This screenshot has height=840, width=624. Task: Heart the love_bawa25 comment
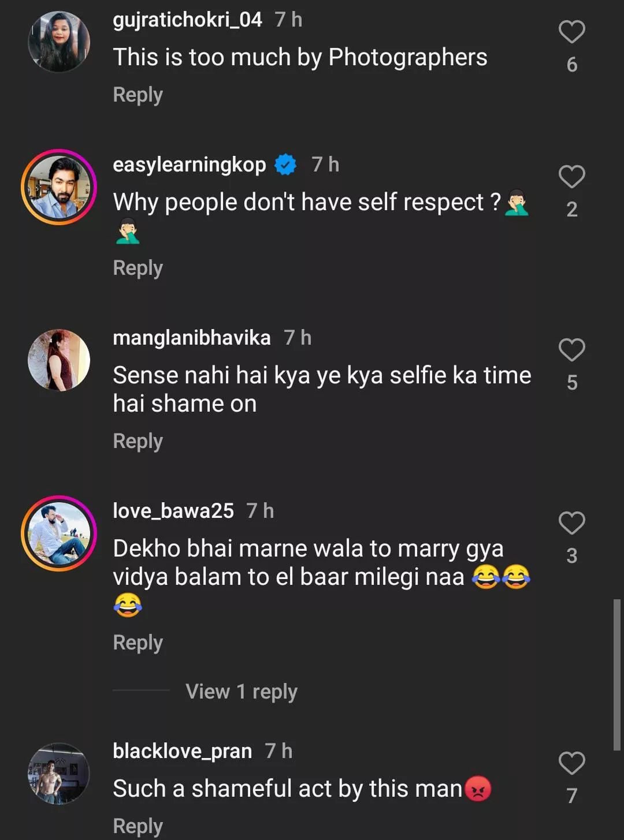tap(571, 523)
